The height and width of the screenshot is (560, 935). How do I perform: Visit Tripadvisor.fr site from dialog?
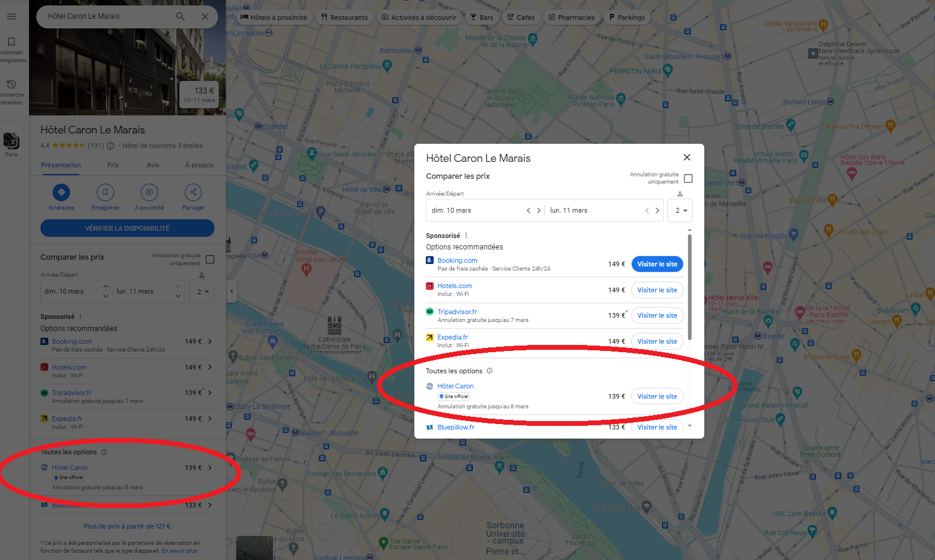pos(657,315)
